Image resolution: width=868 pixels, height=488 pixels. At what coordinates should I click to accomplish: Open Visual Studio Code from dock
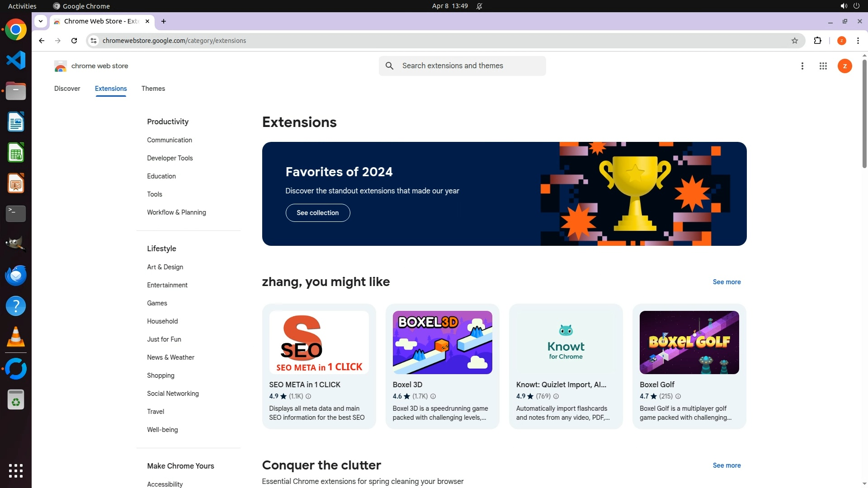click(x=16, y=60)
